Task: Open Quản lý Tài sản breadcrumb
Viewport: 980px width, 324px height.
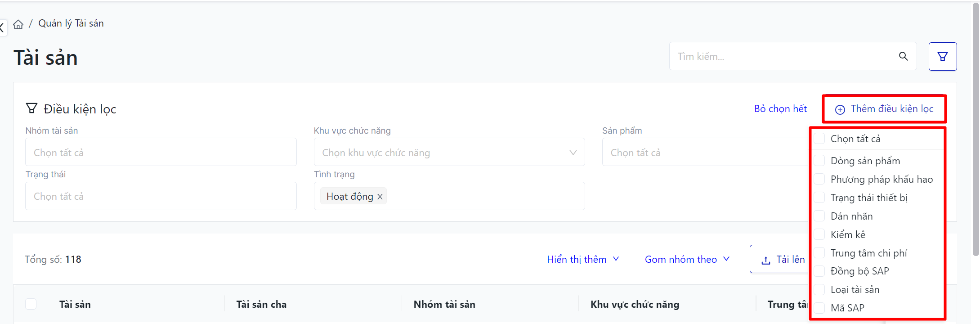Action: pyautogui.click(x=71, y=23)
